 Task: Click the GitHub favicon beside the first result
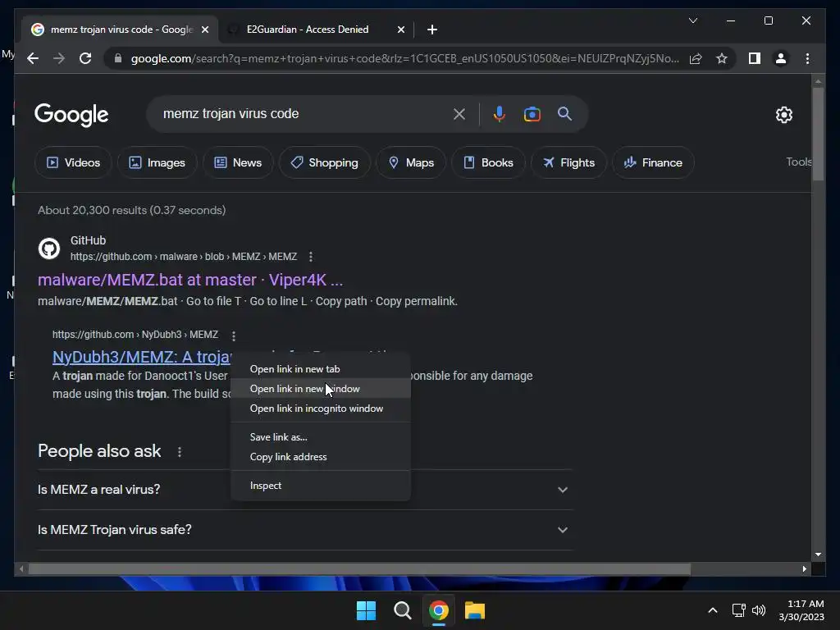48,249
